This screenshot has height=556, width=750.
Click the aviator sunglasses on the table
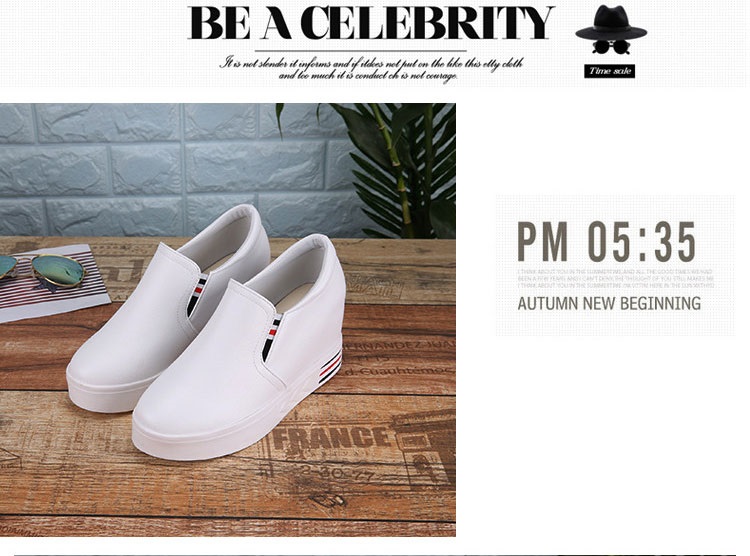tap(44, 272)
